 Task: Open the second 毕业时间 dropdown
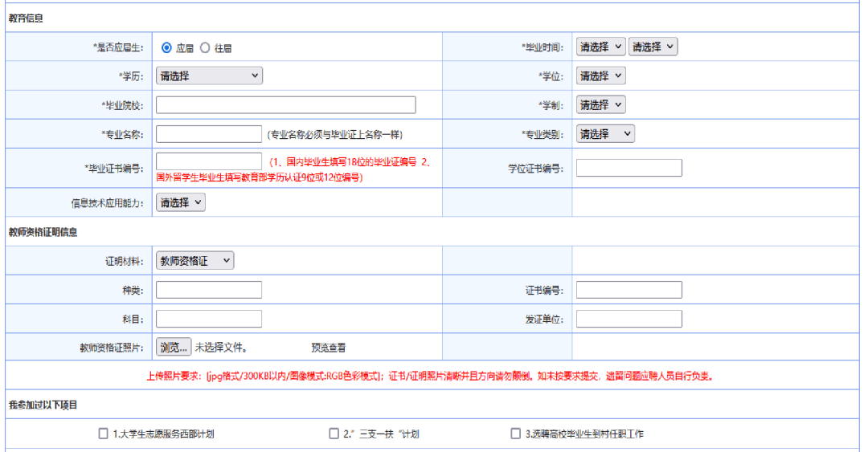pos(653,47)
